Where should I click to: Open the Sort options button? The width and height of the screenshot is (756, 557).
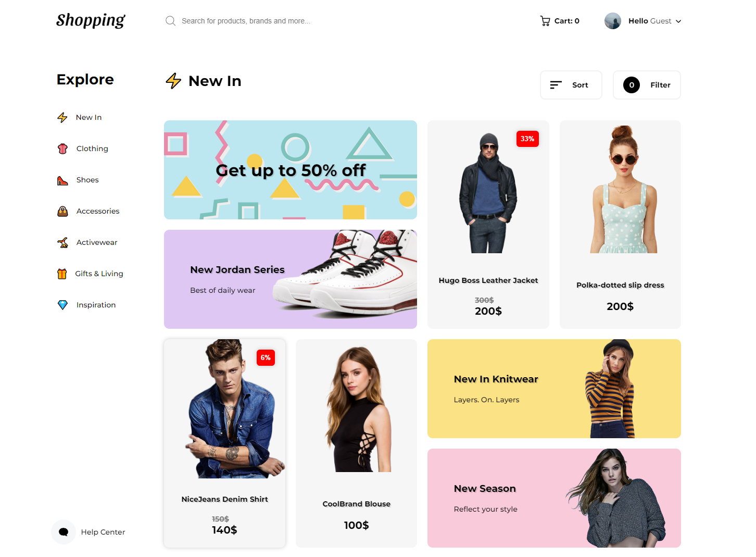[x=571, y=85]
